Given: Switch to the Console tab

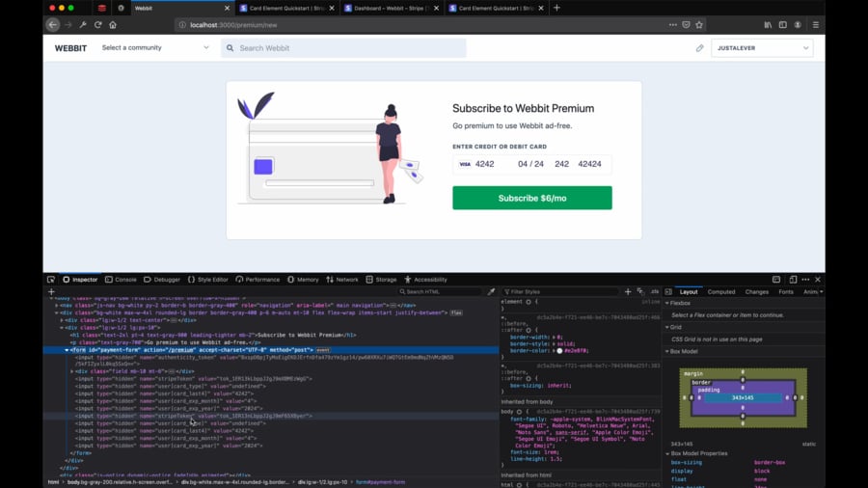Looking at the screenshot, I should click(x=121, y=280).
